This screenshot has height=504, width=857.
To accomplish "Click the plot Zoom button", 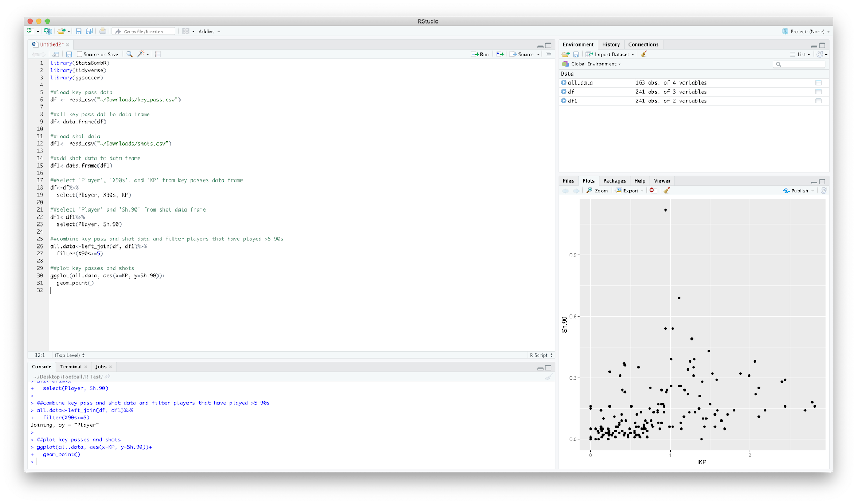I will pos(597,191).
